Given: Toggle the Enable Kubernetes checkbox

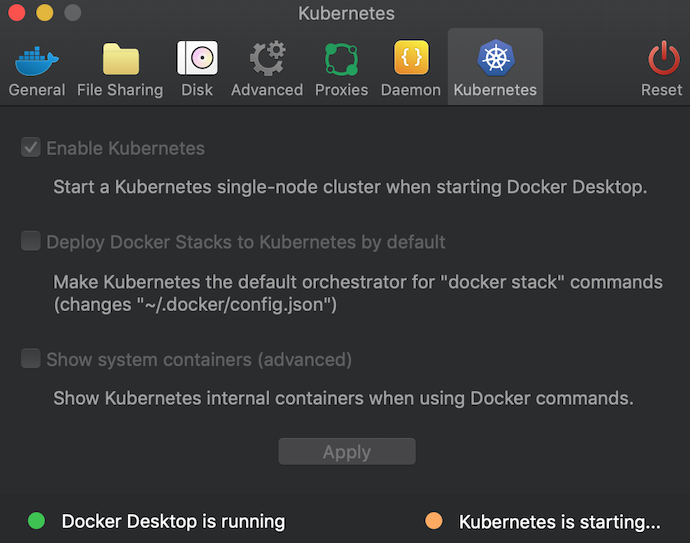Looking at the screenshot, I should pyautogui.click(x=31, y=148).
